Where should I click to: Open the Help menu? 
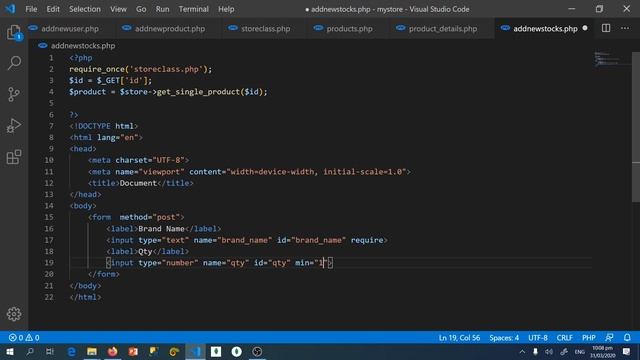tap(226, 9)
